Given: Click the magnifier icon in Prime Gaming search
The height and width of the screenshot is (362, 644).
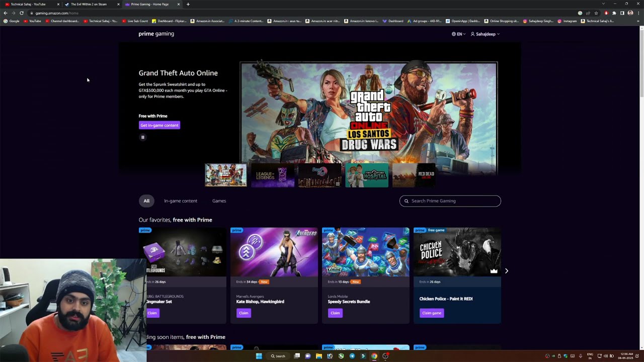Looking at the screenshot, I should pyautogui.click(x=407, y=201).
